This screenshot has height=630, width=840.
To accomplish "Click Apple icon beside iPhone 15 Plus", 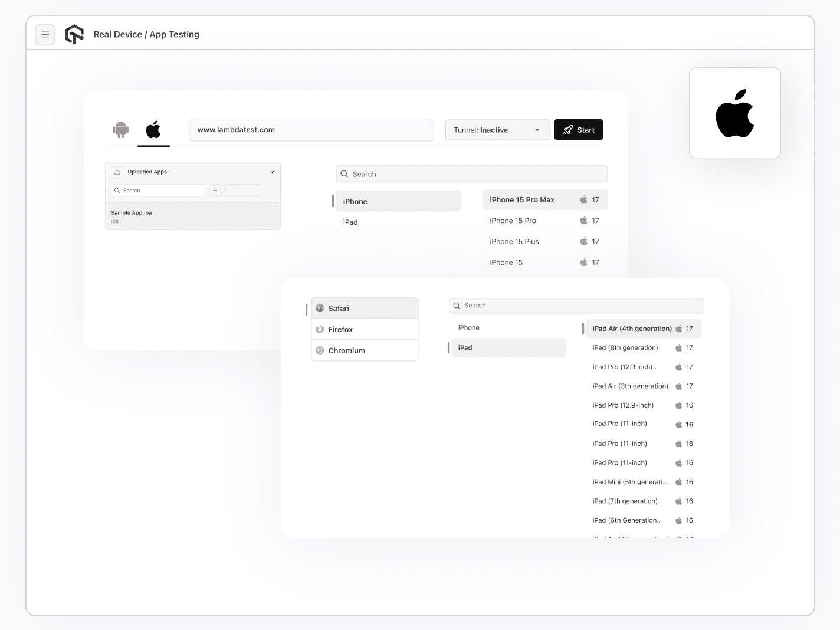I will 583,241.
